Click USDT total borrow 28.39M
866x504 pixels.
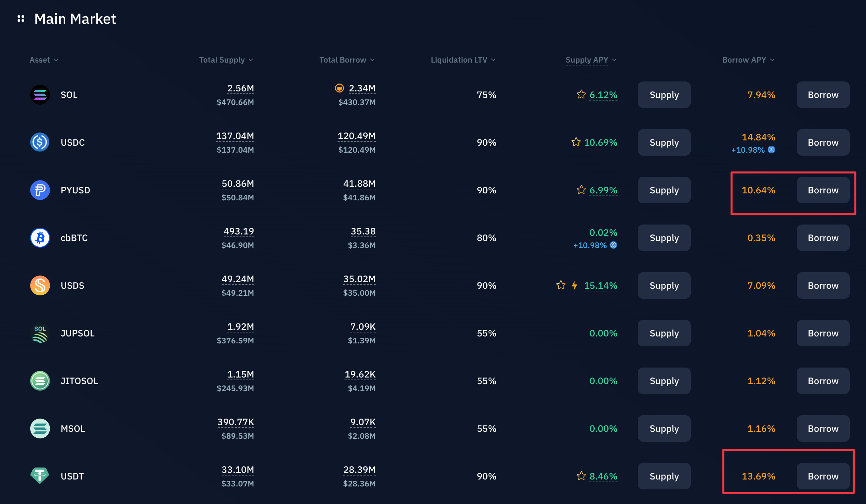coord(359,470)
